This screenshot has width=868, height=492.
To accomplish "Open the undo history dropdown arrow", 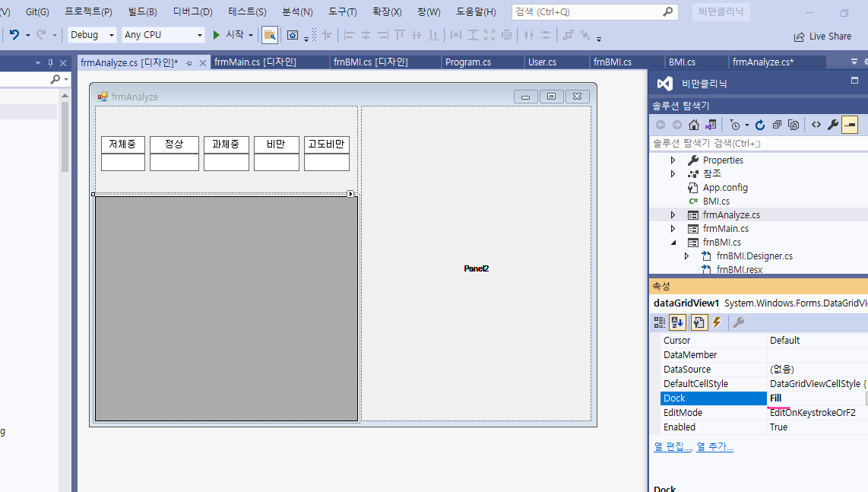I will pyautogui.click(x=27, y=35).
